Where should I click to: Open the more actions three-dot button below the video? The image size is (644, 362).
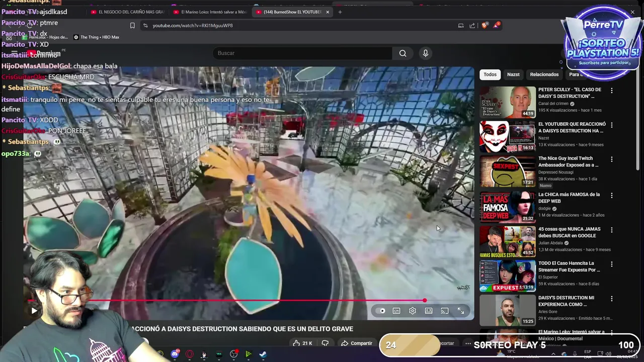[468, 343]
